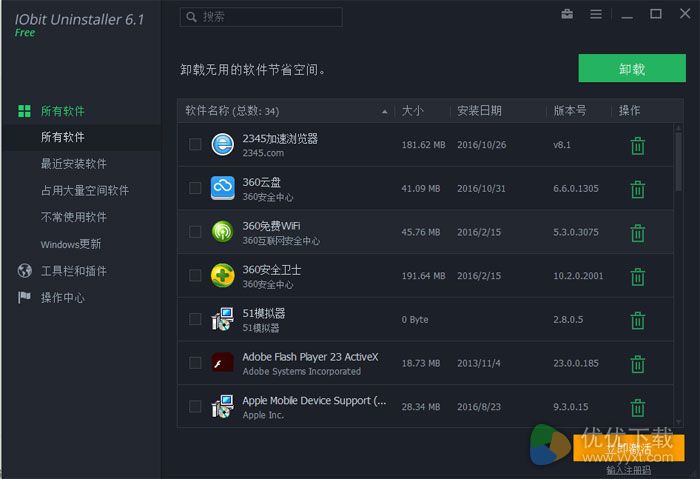Open 工具栏和插件 section
This screenshot has height=479, width=700.
[74, 271]
